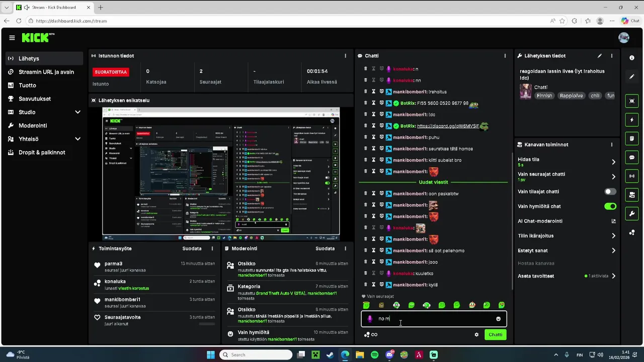Click 'Hostaa kanavaa' option
644x362 pixels.
pyautogui.click(x=536, y=263)
